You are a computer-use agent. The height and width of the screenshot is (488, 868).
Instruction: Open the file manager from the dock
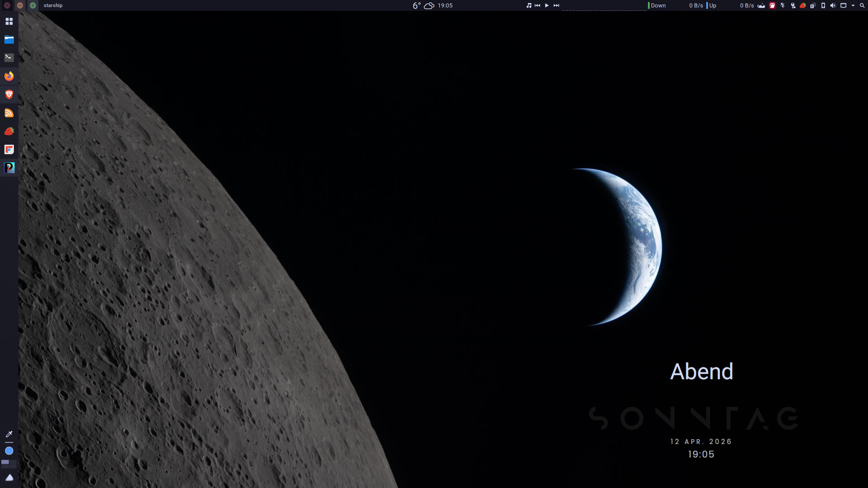(x=9, y=40)
